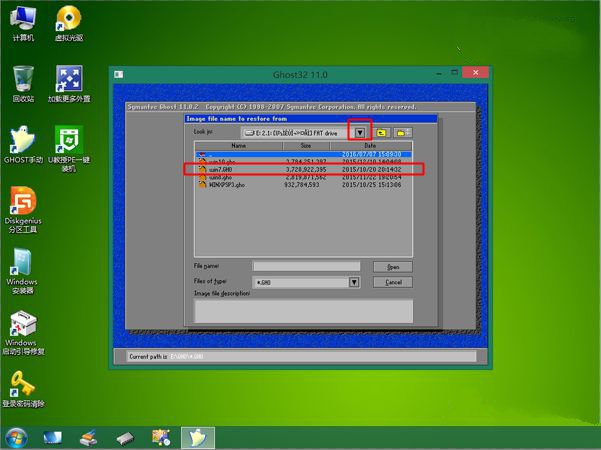Minimize the Ghost32 11.0 window

click(x=439, y=73)
